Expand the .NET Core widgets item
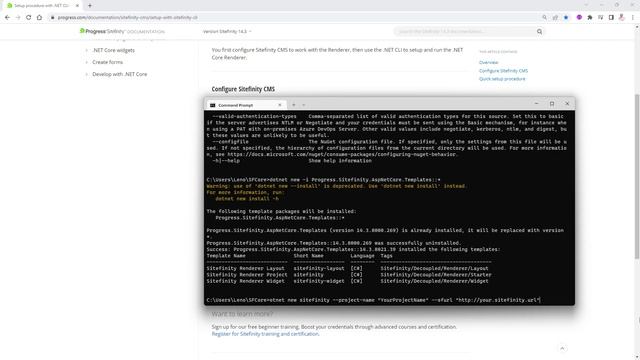The image size is (640, 360). pyautogui.click(x=87, y=50)
